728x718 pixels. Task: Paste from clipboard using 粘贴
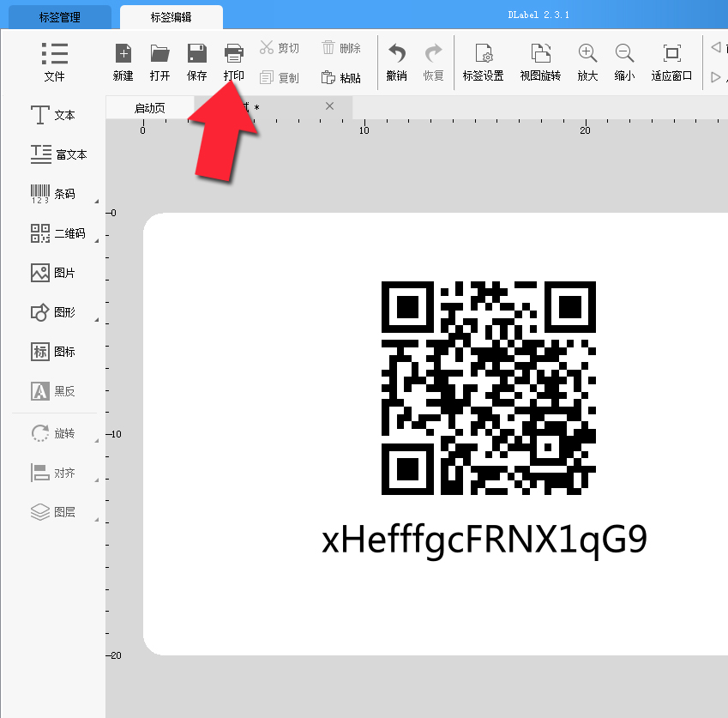point(341,77)
